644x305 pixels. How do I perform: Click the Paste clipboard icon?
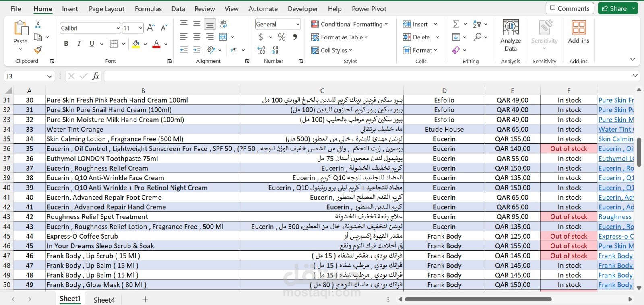(21, 29)
